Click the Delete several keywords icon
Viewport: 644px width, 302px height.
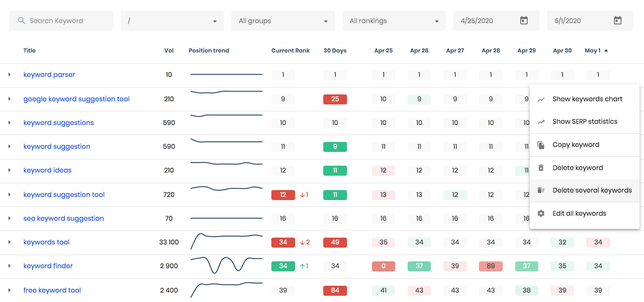pyautogui.click(x=541, y=190)
